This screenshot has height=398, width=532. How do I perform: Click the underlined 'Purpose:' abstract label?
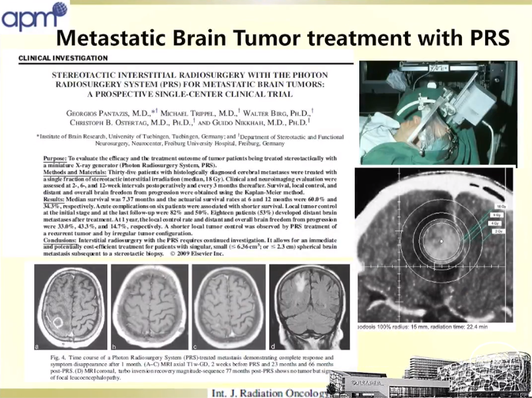click(x=55, y=159)
